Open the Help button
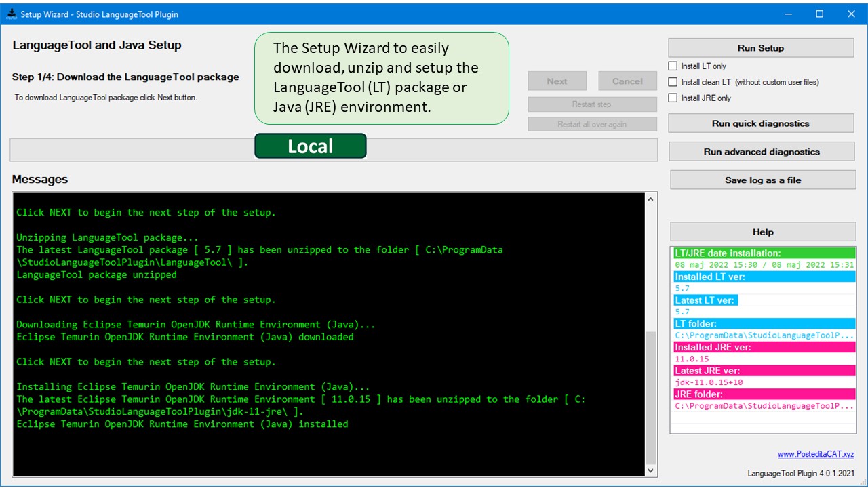The height and width of the screenshot is (488, 868). coord(762,232)
